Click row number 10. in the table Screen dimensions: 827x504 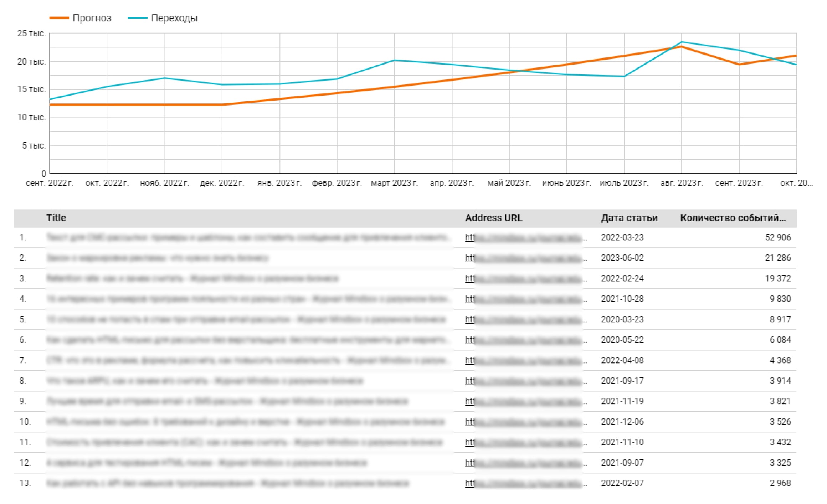click(x=25, y=422)
